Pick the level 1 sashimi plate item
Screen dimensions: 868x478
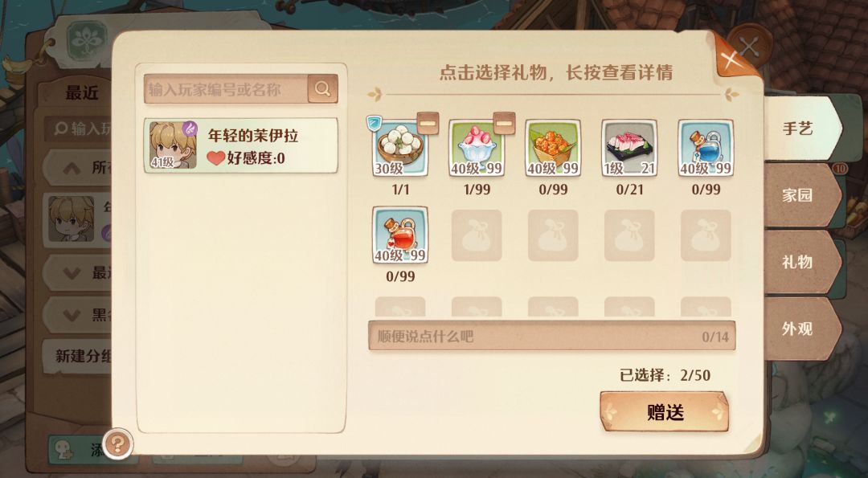(x=629, y=148)
